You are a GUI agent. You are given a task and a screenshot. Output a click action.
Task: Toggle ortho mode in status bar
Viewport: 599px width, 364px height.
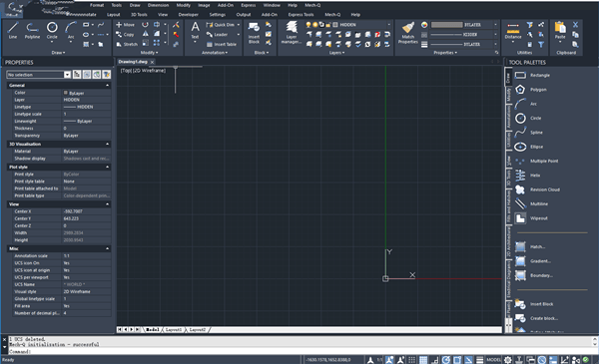pos(434,360)
